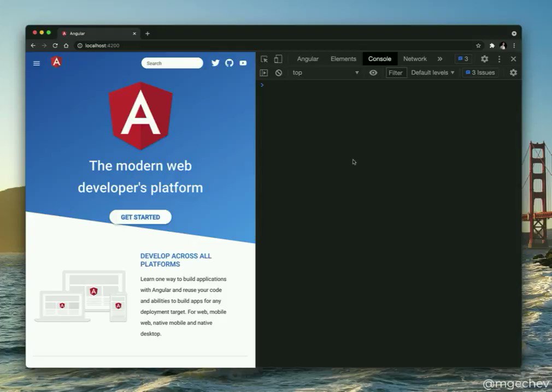Close the Angular browser tab
The image size is (552, 392).
(134, 33)
